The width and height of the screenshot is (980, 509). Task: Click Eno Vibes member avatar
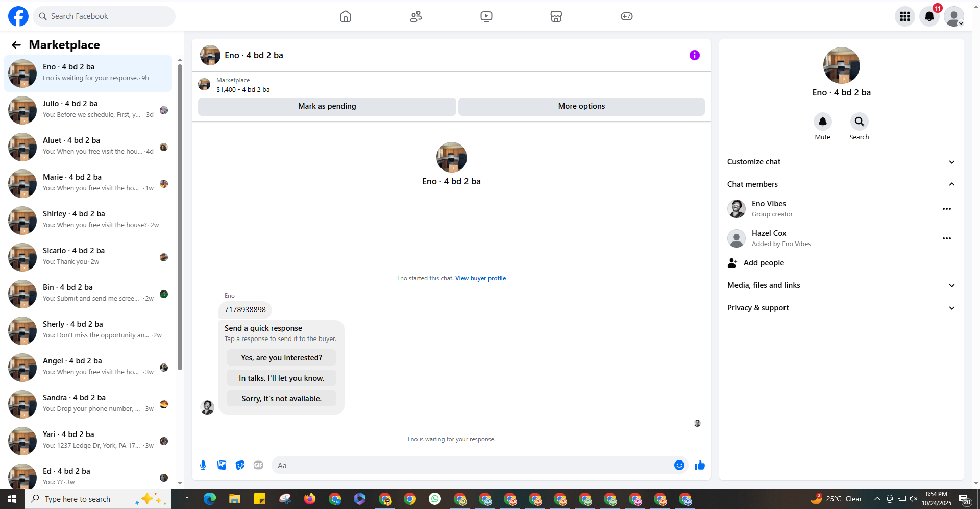click(736, 209)
